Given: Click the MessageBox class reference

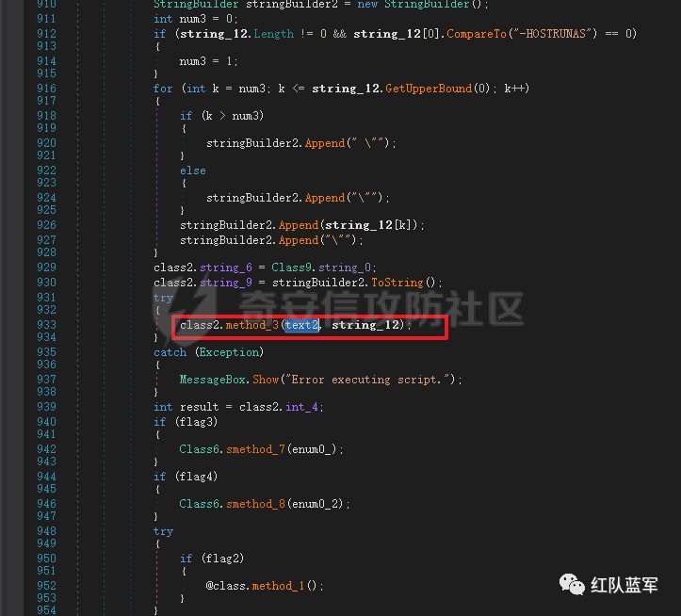Looking at the screenshot, I should [x=212, y=380].
